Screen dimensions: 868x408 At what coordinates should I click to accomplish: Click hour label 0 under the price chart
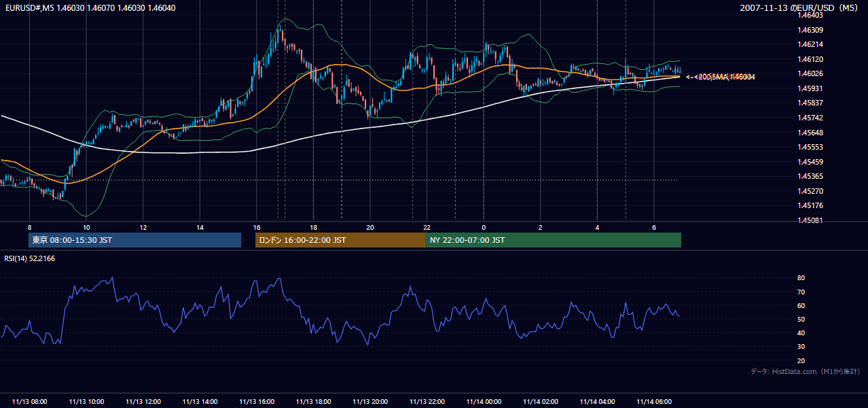pyautogui.click(x=484, y=227)
